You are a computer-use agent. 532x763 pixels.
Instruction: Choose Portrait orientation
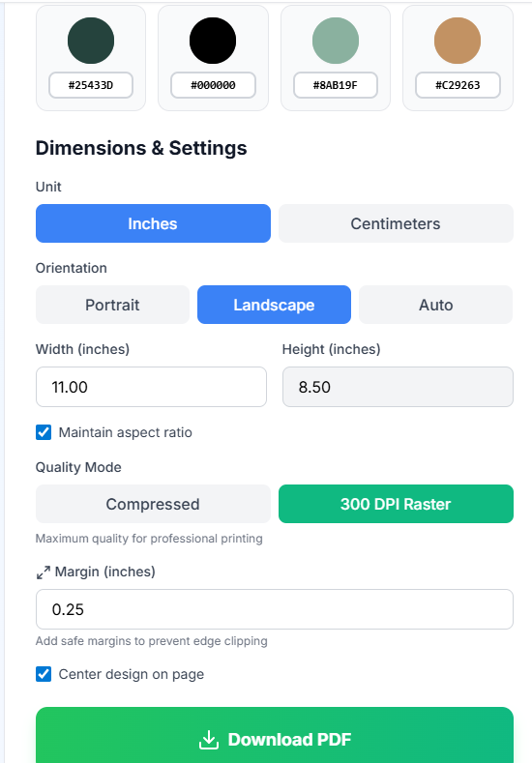point(112,305)
